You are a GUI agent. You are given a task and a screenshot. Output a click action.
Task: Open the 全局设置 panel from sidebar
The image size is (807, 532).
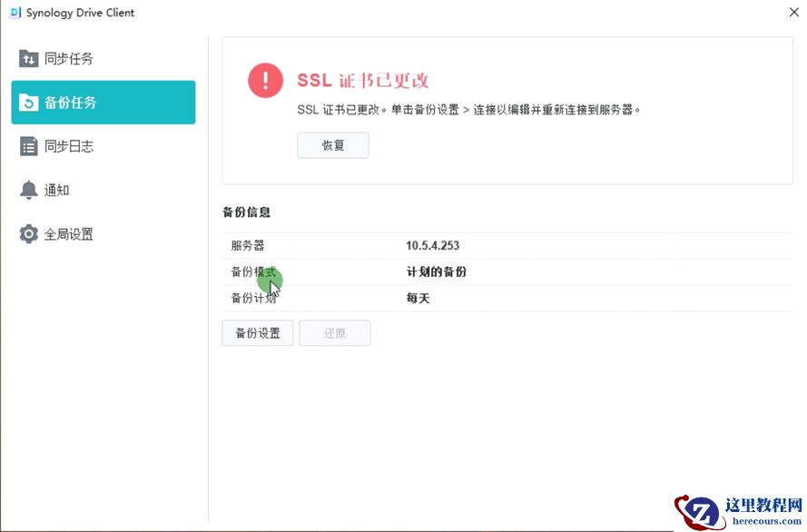[69, 233]
